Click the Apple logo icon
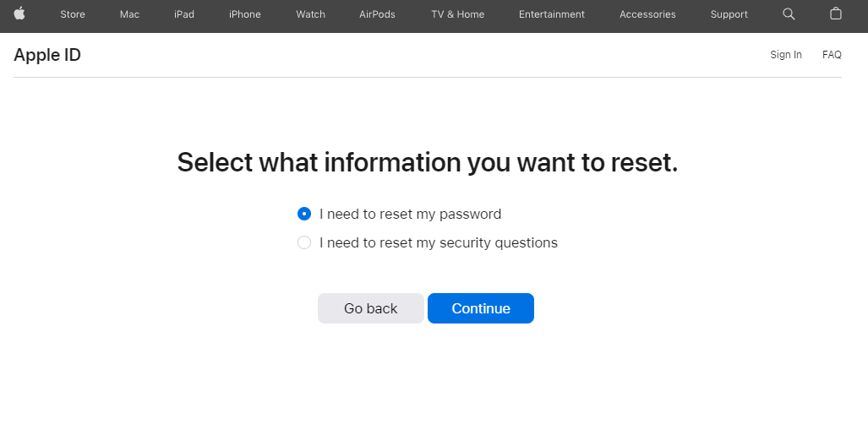 pyautogui.click(x=19, y=14)
